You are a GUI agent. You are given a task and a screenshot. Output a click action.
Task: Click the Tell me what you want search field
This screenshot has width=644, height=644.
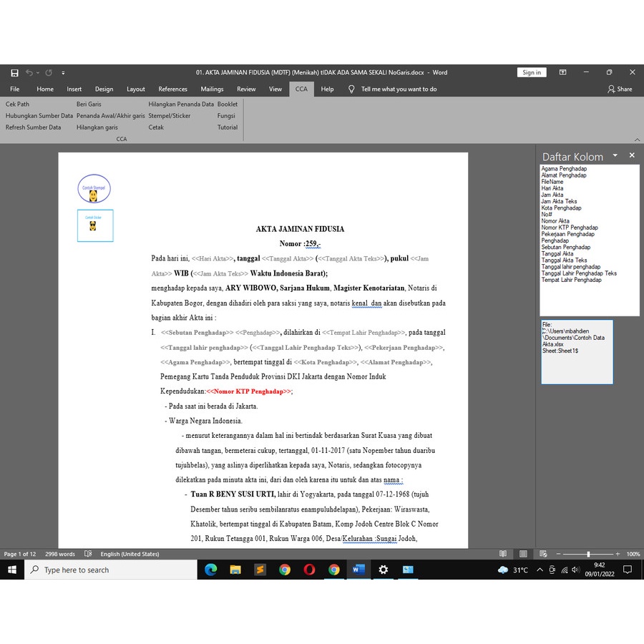pos(399,89)
